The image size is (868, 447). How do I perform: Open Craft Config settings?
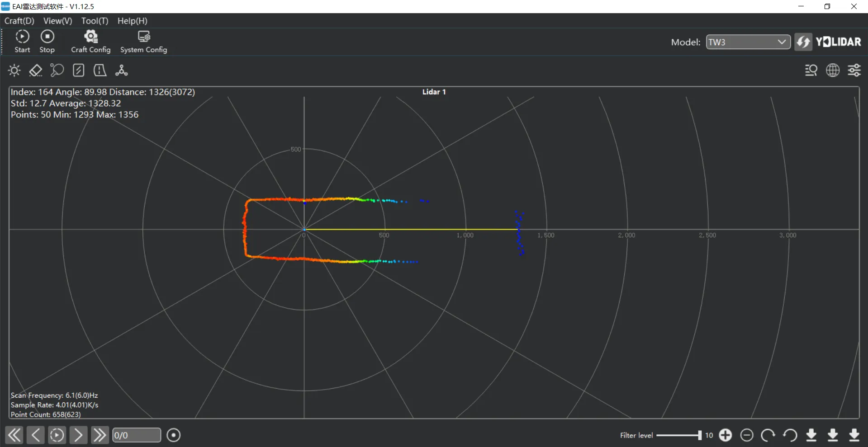[90, 42]
